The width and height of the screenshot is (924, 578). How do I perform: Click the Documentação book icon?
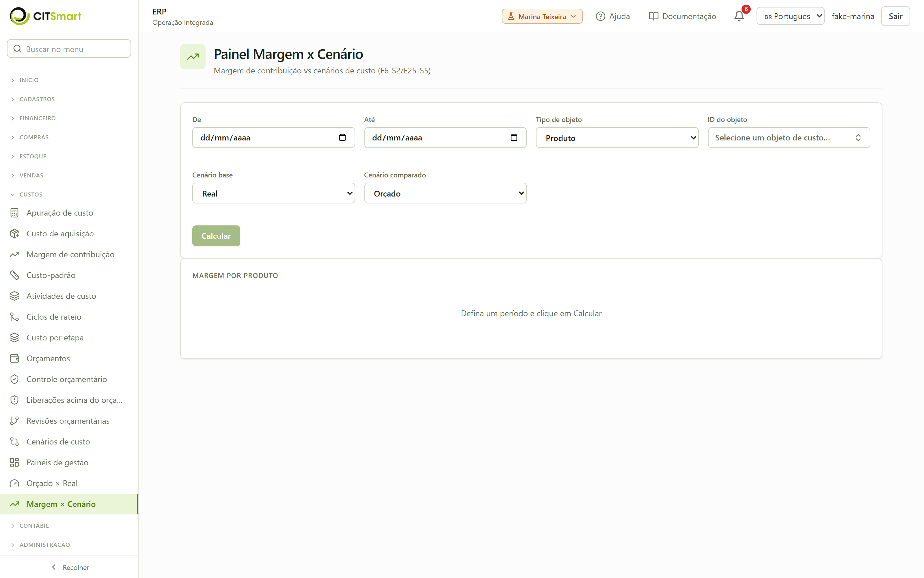click(x=653, y=16)
